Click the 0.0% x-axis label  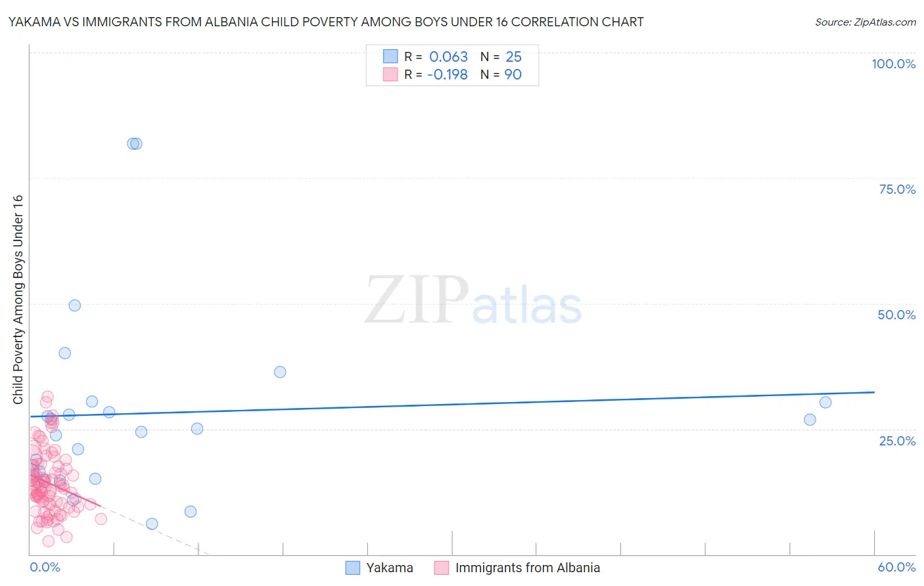[x=45, y=567]
